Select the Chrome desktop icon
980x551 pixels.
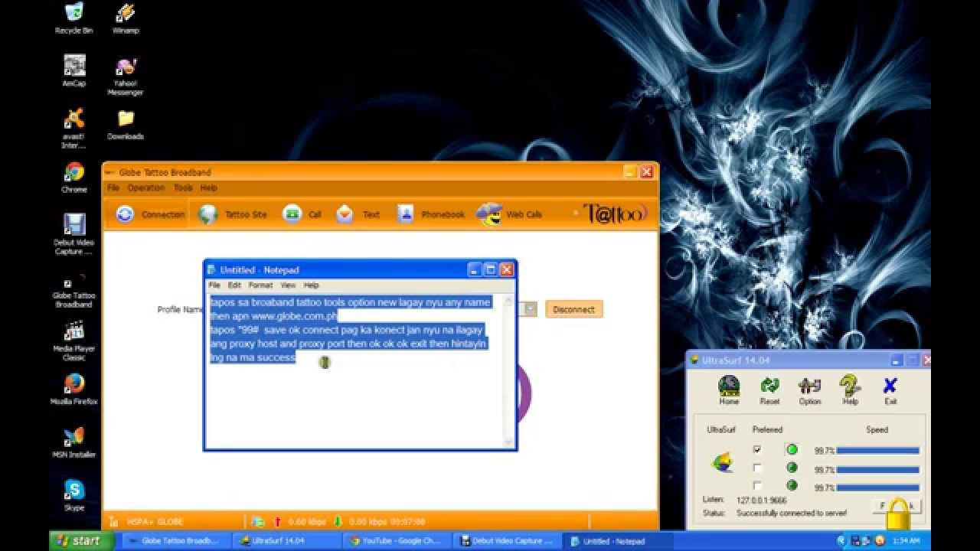point(74,177)
